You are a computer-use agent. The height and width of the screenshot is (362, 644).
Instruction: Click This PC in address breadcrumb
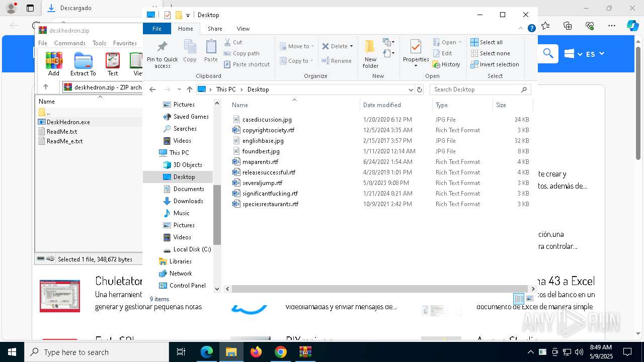click(x=226, y=89)
